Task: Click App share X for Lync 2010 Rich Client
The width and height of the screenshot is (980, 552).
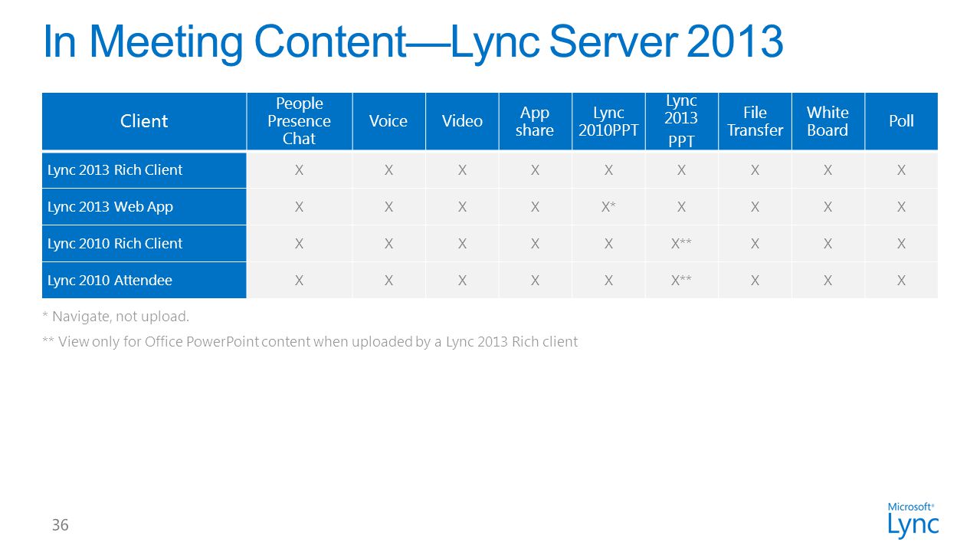Action: [535, 244]
